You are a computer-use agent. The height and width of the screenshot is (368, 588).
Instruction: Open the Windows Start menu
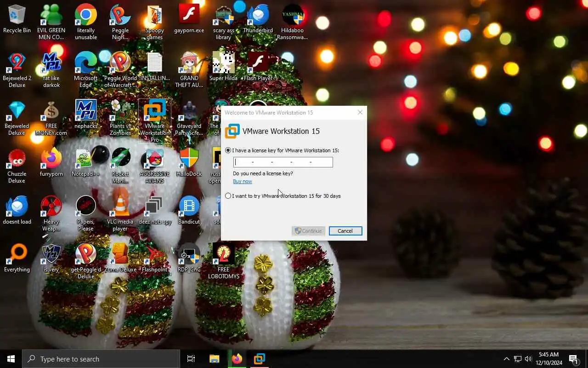pos(11,359)
